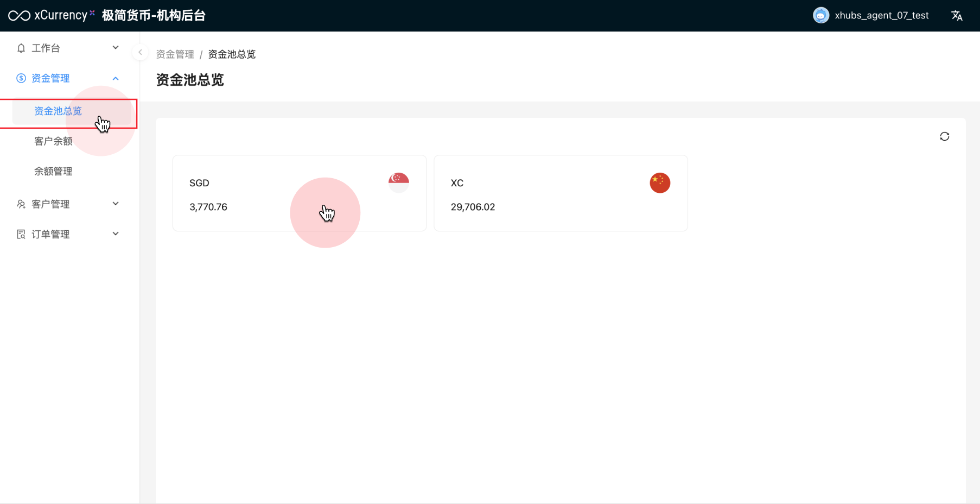Click the XC currency label
The width and height of the screenshot is (980, 504).
457,183
